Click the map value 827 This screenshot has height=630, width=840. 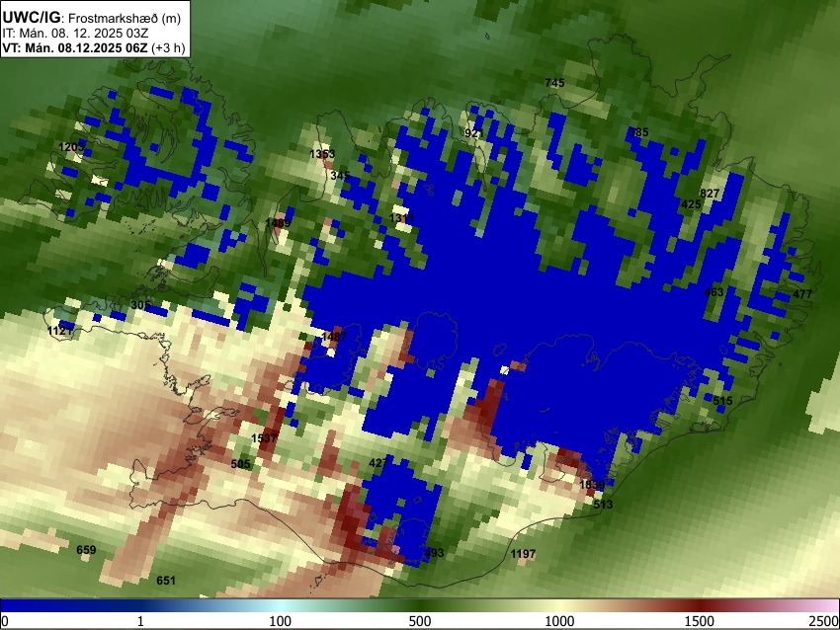[x=710, y=194]
